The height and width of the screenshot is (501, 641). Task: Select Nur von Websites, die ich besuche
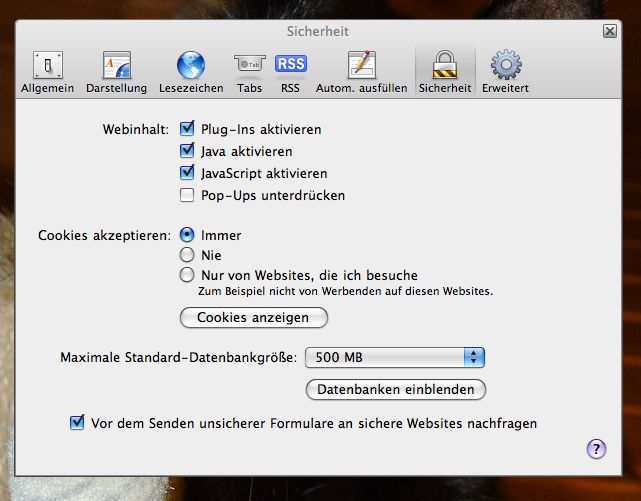[187, 275]
